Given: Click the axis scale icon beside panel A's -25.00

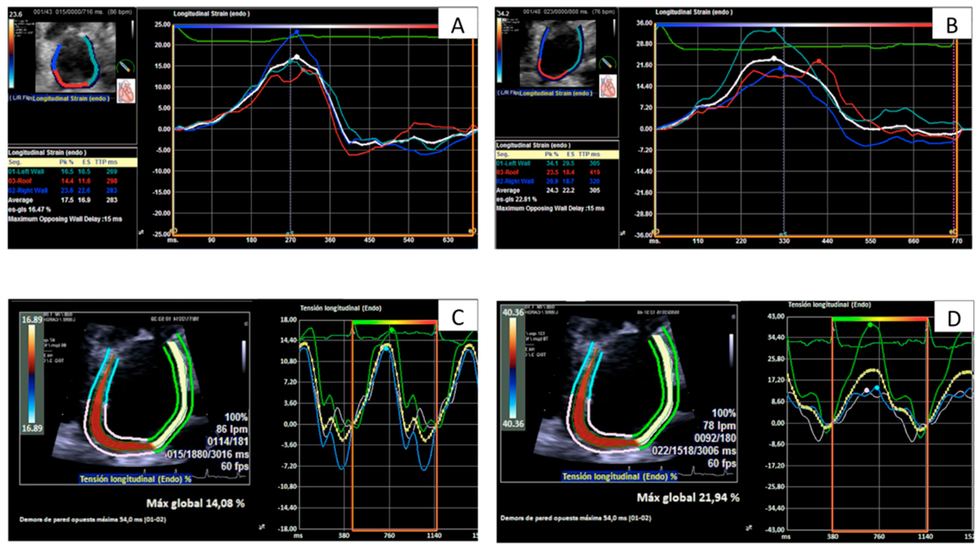Looking at the screenshot, I should [141, 232].
